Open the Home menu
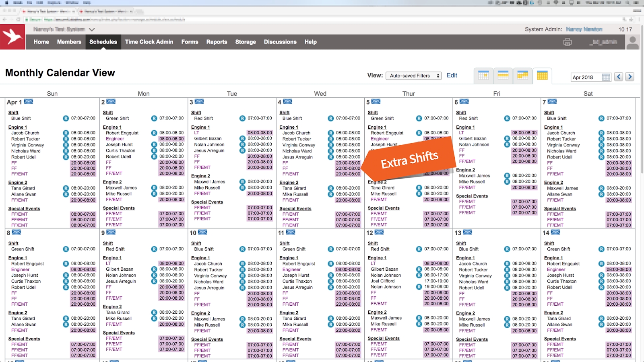The height and width of the screenshot is (362, 644). (x=41, y=42)
